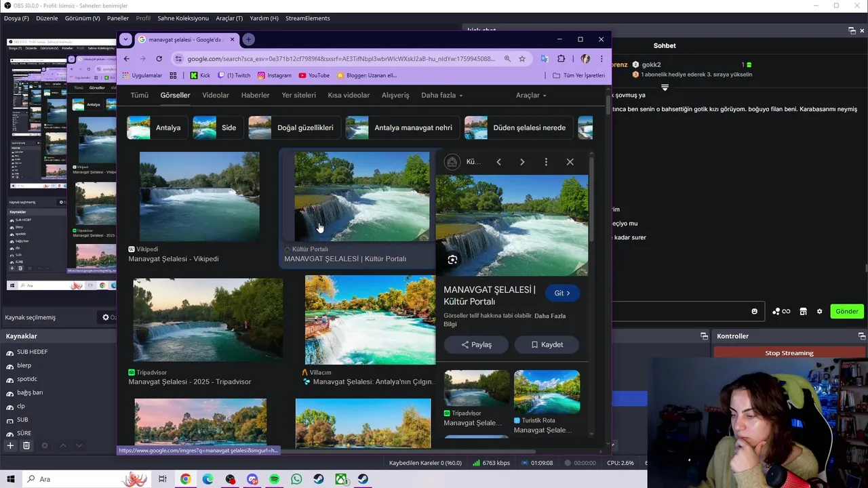The width and height of the screenshot is (868, 488).
Task: Open the Kick bookmark
Action: (x=200, y=75)
